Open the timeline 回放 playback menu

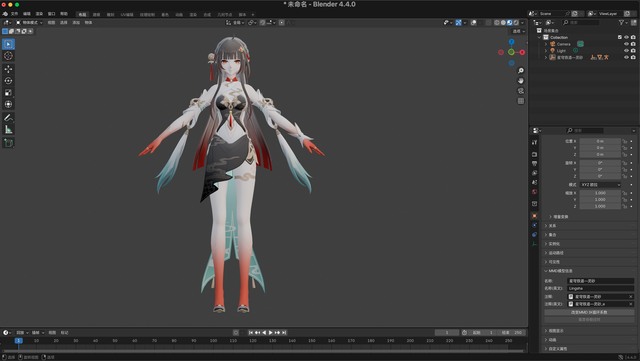pos(22,332)
